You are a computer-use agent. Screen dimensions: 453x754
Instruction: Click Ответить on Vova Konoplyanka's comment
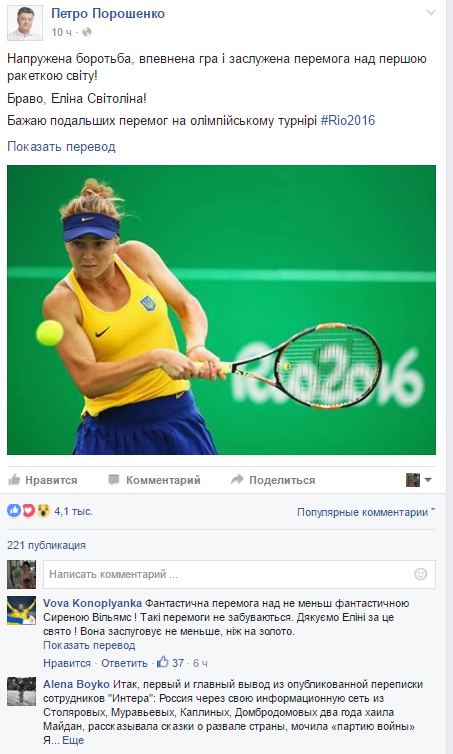pos(124,663)
